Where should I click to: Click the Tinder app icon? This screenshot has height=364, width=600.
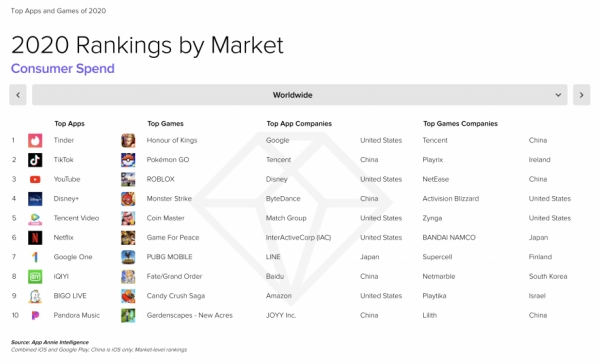35,140
